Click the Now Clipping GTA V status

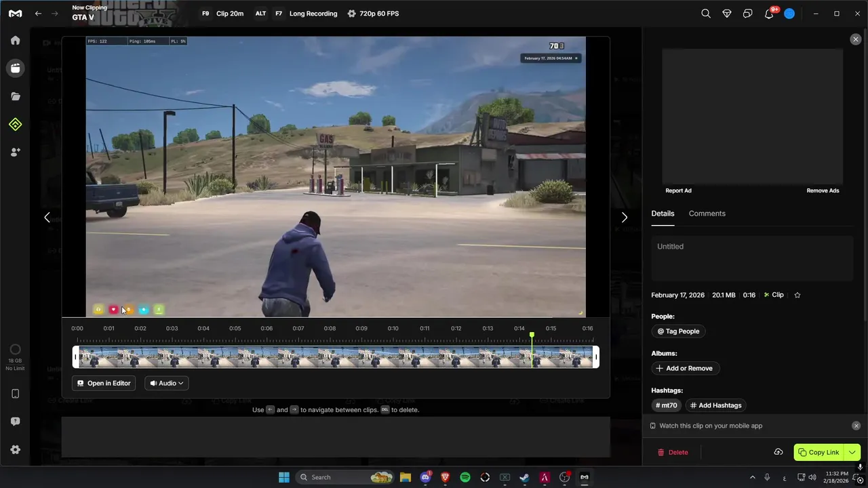[90, 13]
